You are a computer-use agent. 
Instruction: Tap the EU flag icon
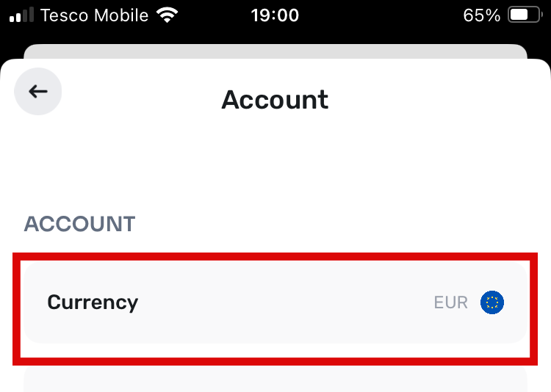coord(492,302)
